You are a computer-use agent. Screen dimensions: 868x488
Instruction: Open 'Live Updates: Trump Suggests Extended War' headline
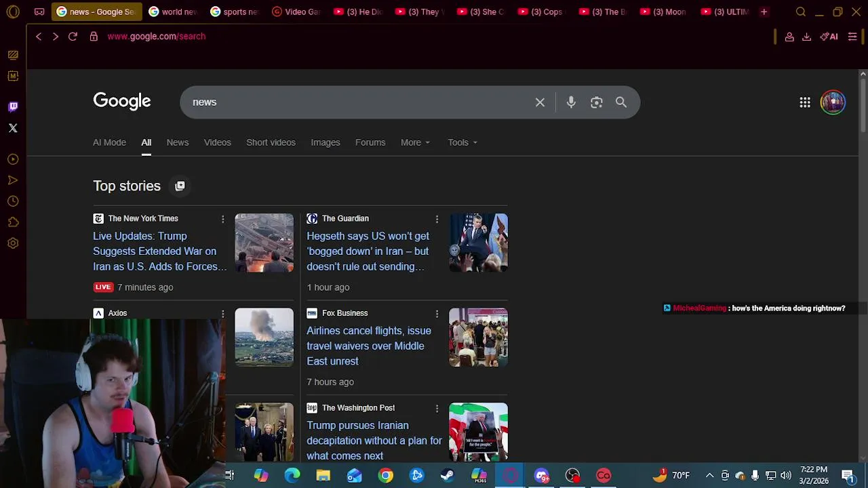click(160, 251)
